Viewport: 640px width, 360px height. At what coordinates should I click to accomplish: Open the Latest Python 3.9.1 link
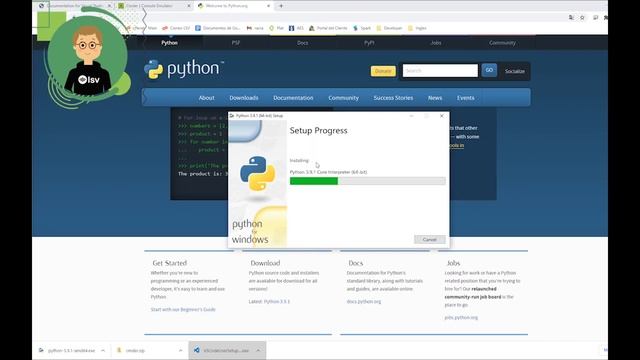[269, 302]
